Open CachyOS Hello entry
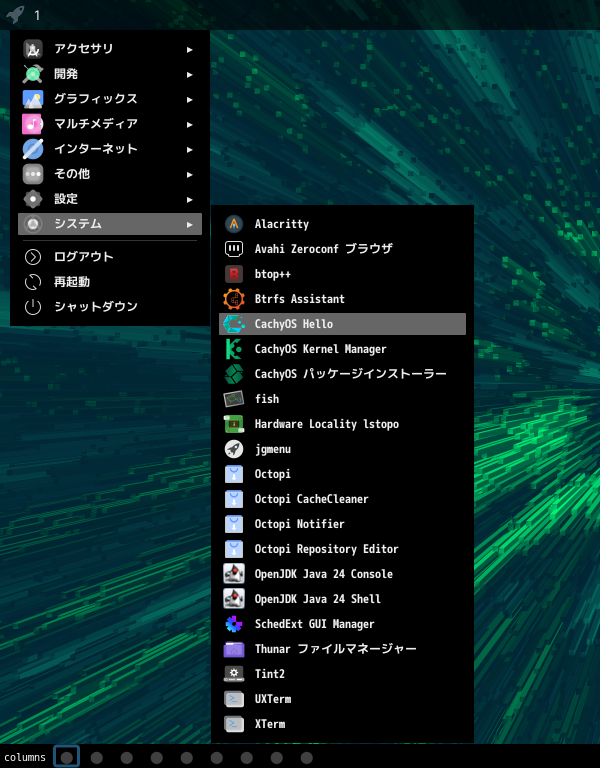The image size is (600, 768). click(342, 324)
